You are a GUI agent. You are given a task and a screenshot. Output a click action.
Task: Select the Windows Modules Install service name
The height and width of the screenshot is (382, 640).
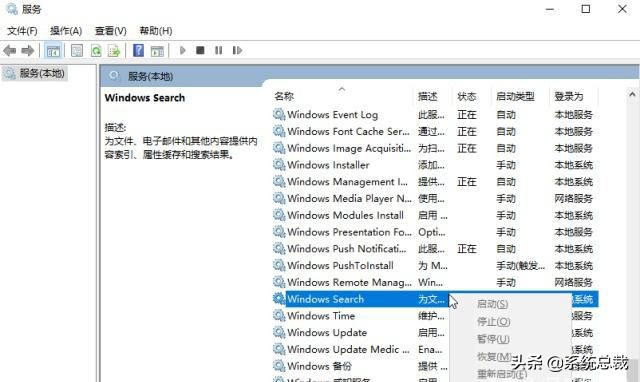click(345, 215)
